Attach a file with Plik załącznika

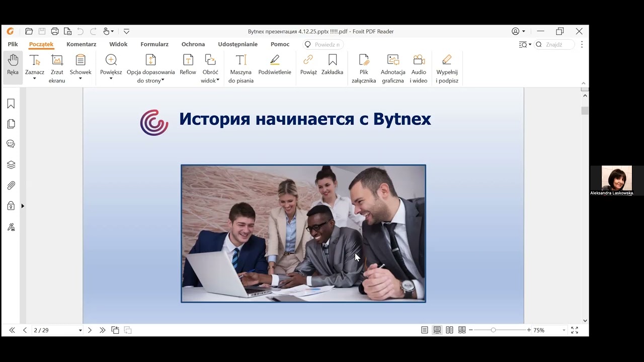364,68
